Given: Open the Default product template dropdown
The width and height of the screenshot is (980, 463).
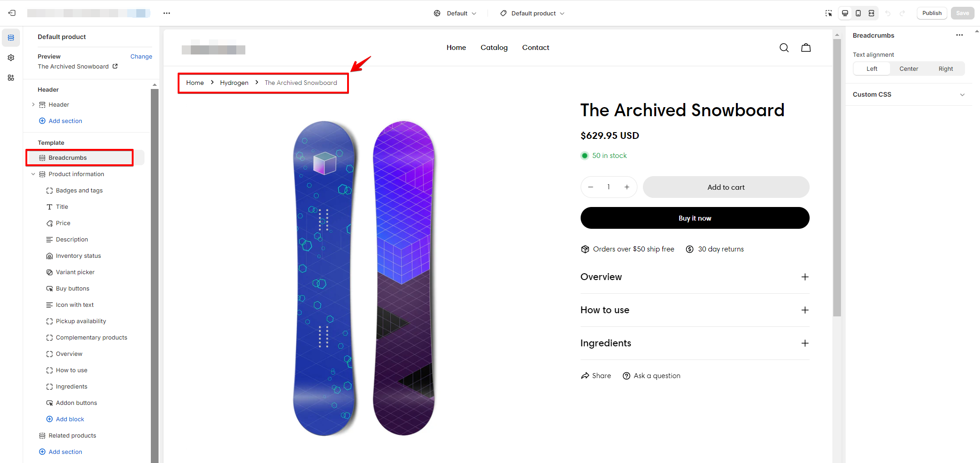Looking at the screenshot, I should pos(532,13).
